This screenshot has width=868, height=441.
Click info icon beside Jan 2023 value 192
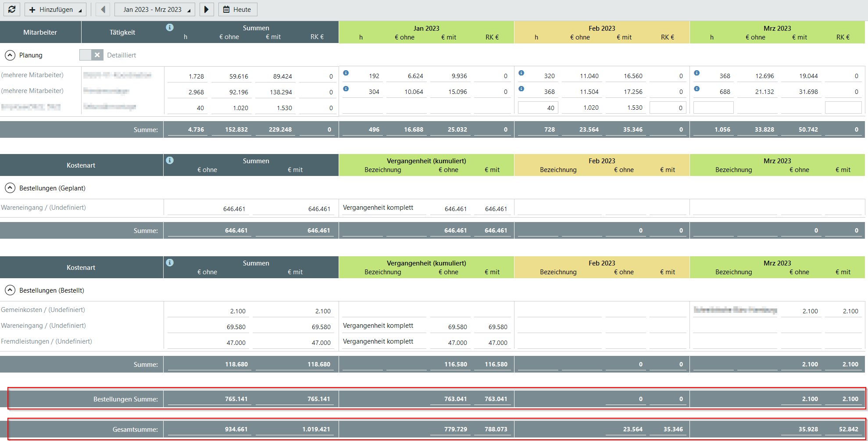(x=346, y=73)
